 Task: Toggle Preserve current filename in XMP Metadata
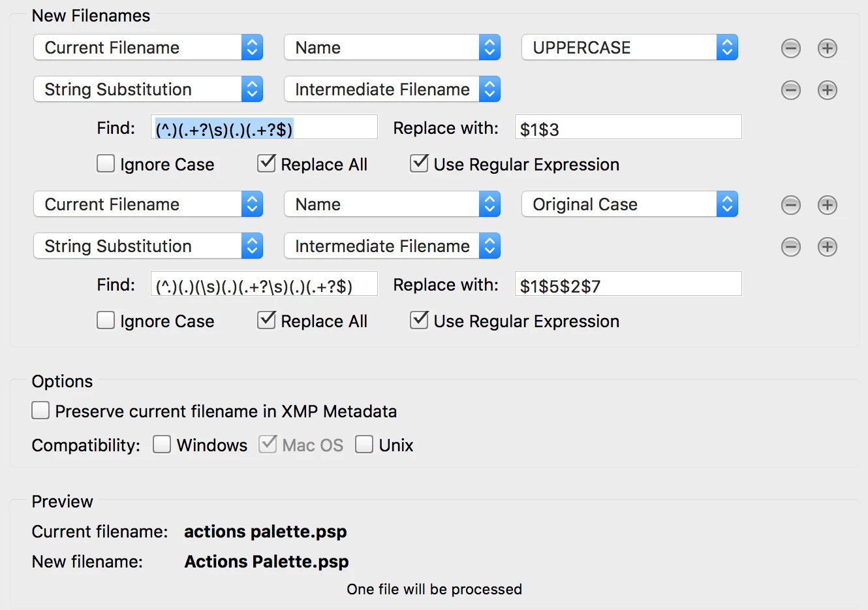pyautogui.click(x=40, y=410)
